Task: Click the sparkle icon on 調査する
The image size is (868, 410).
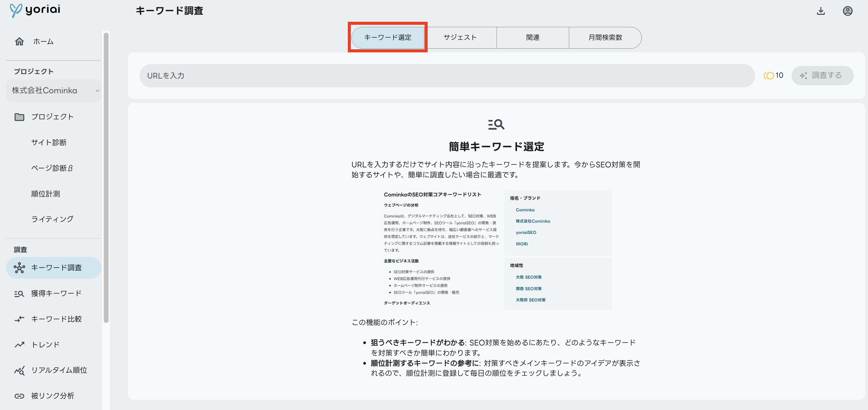Action: click(804, 76)
